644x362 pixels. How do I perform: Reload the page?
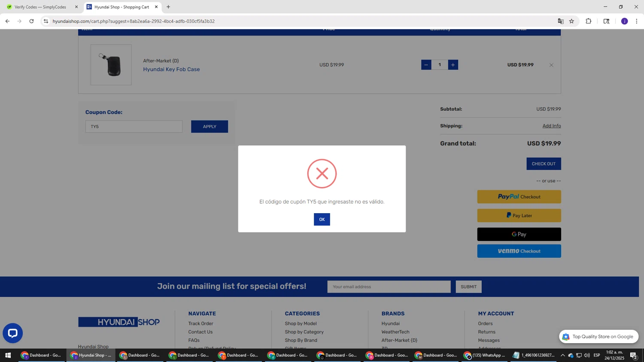pos(31,21)
